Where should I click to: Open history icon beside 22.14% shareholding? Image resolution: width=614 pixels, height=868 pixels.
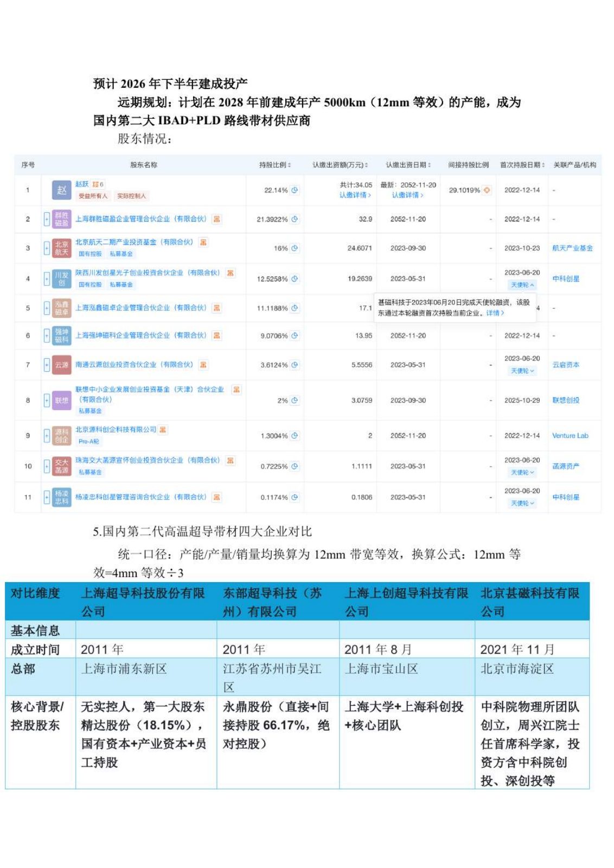coord(295,190)
